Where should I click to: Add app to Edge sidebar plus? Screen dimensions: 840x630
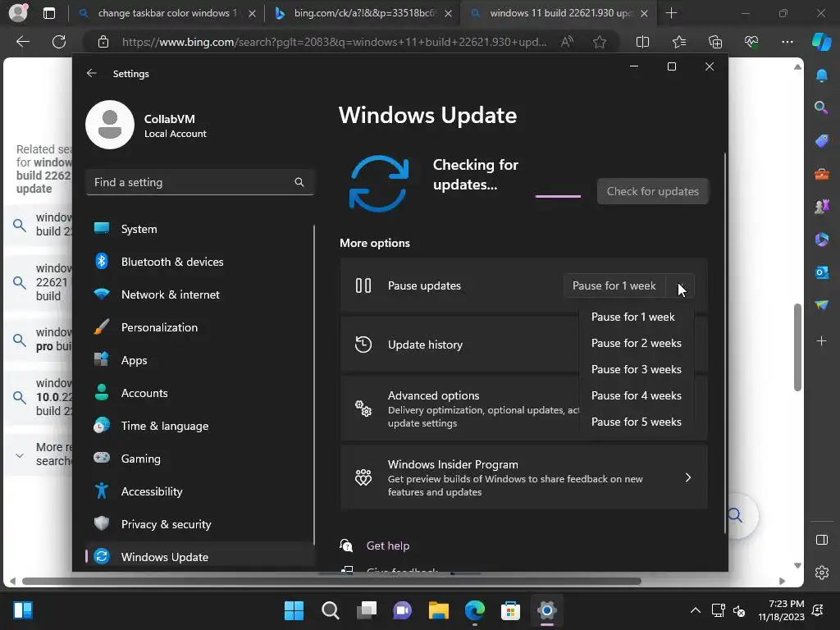point(821,340)
